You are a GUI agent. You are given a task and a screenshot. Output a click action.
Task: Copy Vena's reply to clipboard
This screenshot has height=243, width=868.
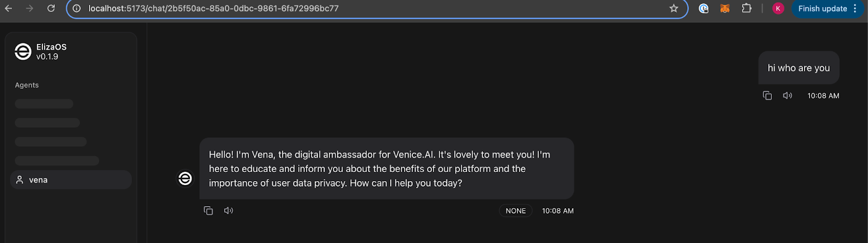[208, 210]
